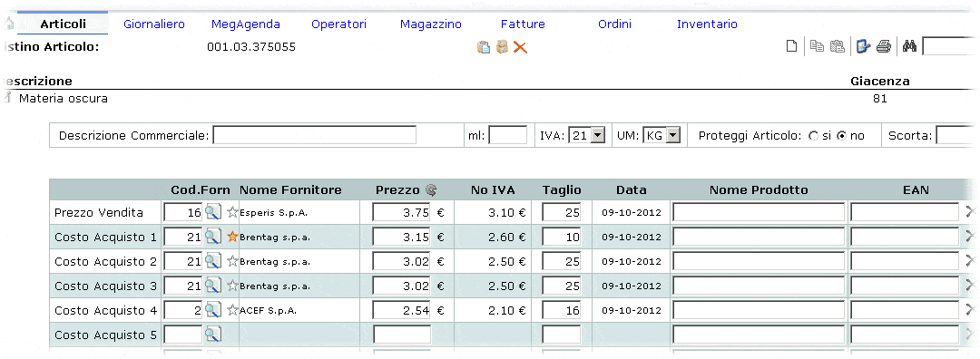Toggle the star next to Esperis S.p.A.
This screenshot has width=980, height=359.
coord(232,212)
